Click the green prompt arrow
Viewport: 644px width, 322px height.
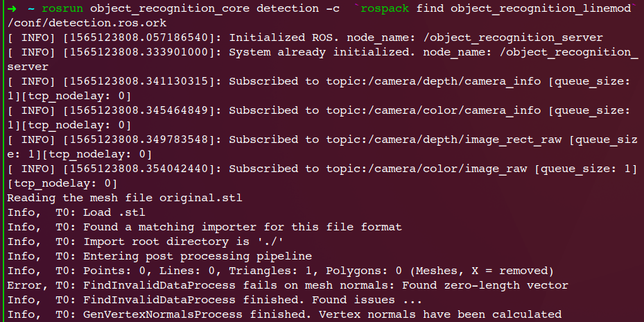pyautogui.click(x=12, y=8)
